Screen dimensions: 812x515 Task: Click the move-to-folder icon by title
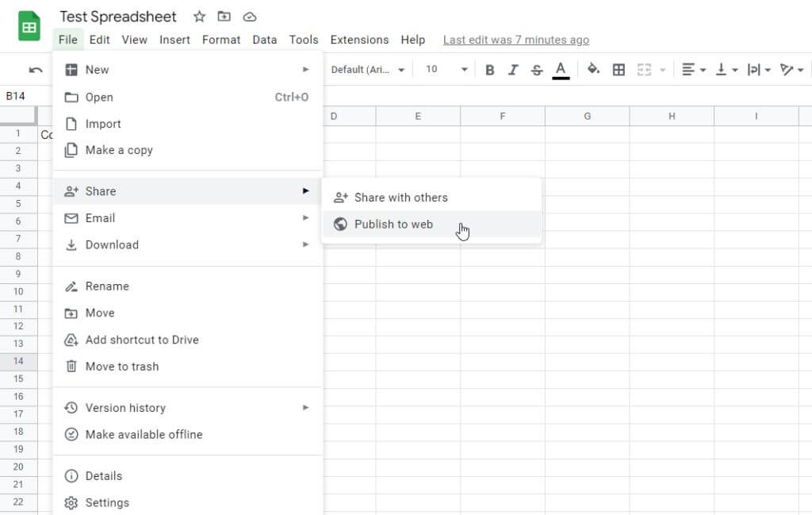coord(224,17)
